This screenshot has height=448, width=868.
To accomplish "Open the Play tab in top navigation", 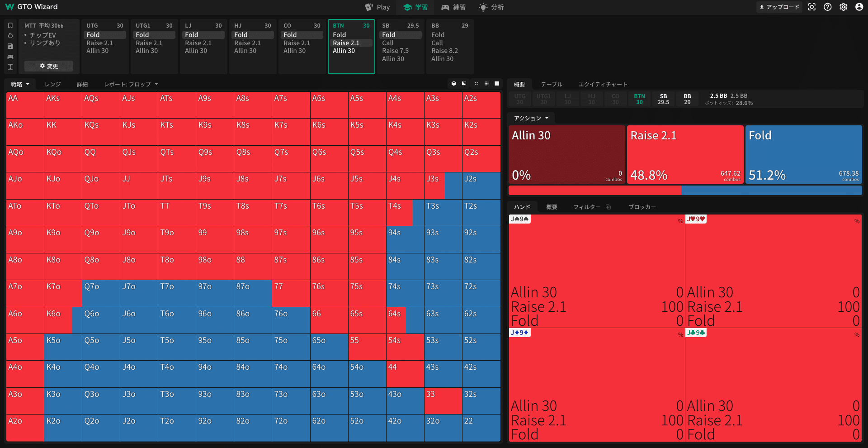I will [377, 7].
